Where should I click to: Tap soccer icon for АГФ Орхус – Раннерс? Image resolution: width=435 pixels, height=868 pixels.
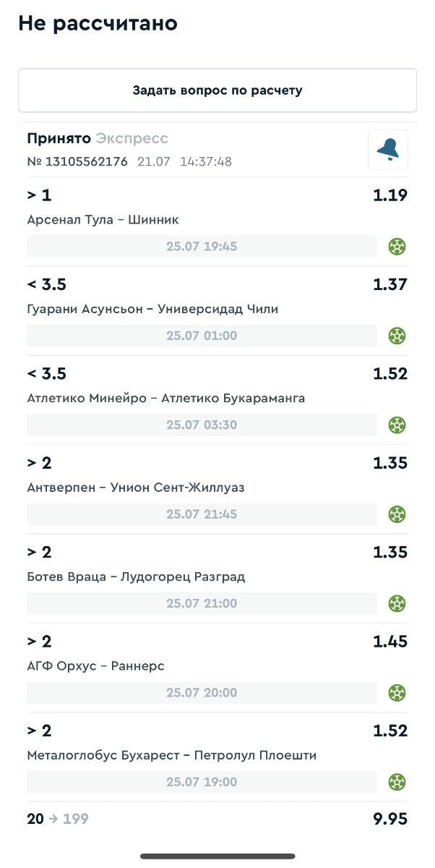click(397, 693)
